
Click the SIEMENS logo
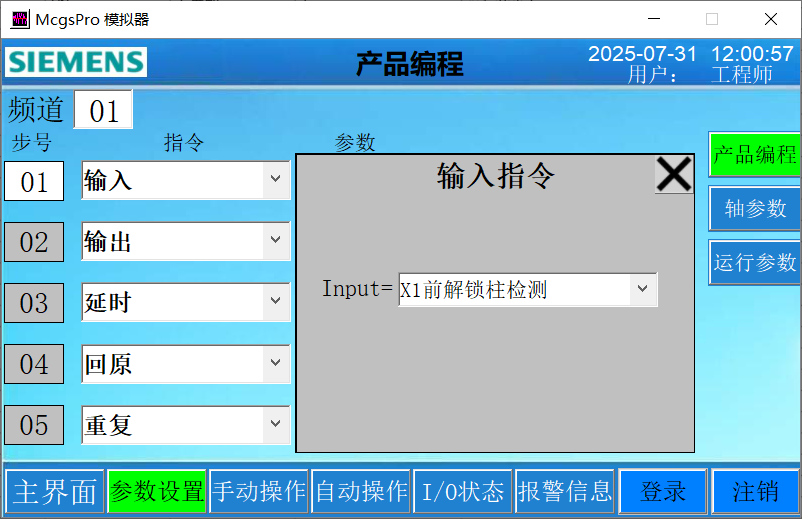pos(76,62)
